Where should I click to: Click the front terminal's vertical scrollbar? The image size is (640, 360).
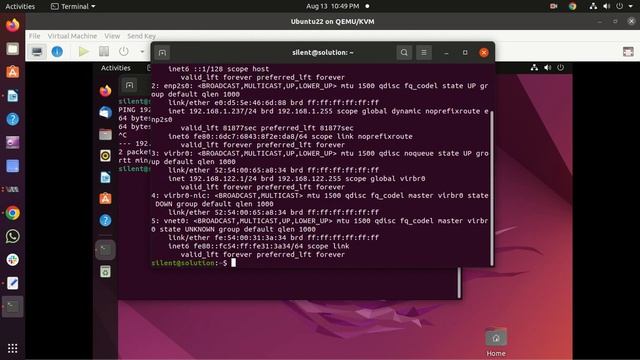coord(492,188)
